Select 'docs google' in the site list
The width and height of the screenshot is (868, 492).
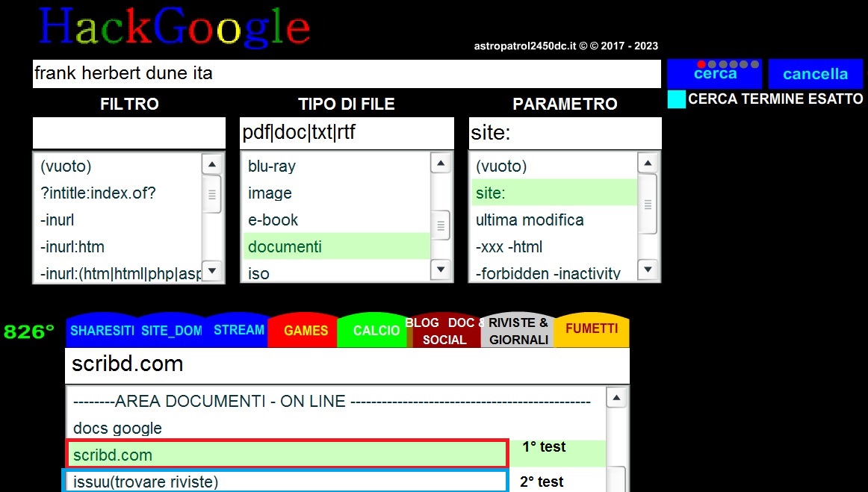click(337, 428)
